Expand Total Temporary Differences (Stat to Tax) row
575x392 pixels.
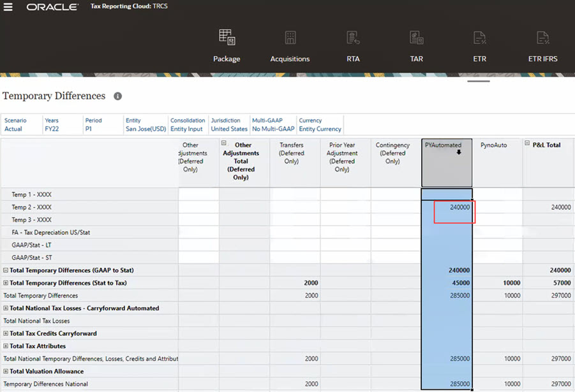coord(6,283)
